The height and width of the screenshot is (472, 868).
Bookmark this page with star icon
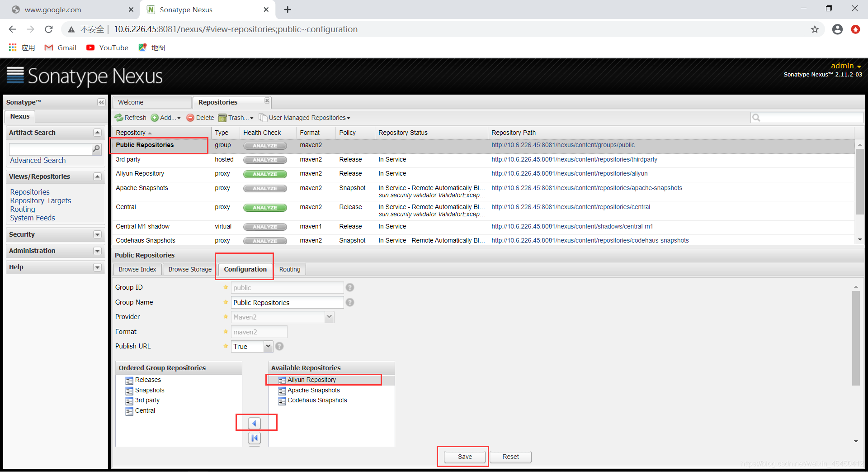815,29
